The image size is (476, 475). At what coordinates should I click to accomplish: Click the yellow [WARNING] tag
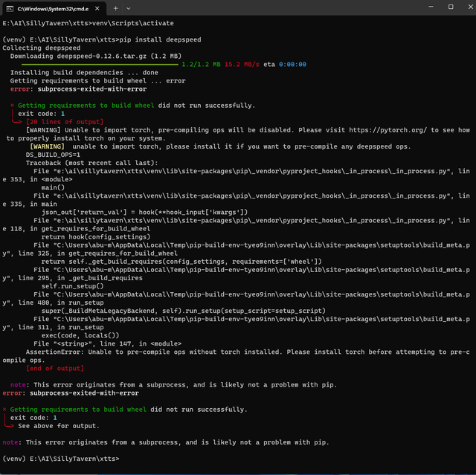47,146
